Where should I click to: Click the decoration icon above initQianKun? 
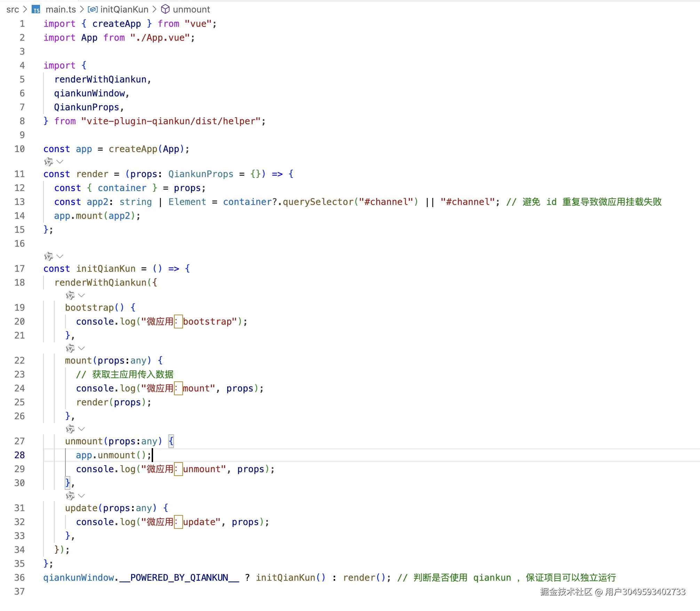49,256
